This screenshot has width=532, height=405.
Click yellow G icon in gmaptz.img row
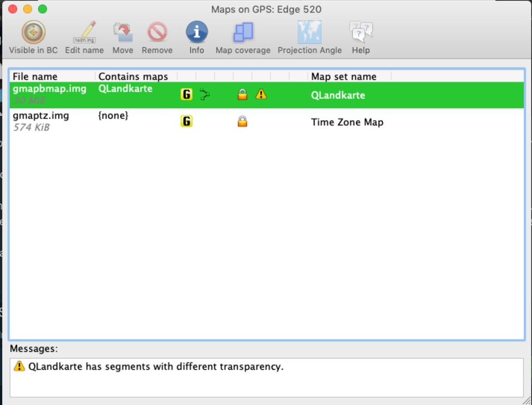(x=187, y=122)
